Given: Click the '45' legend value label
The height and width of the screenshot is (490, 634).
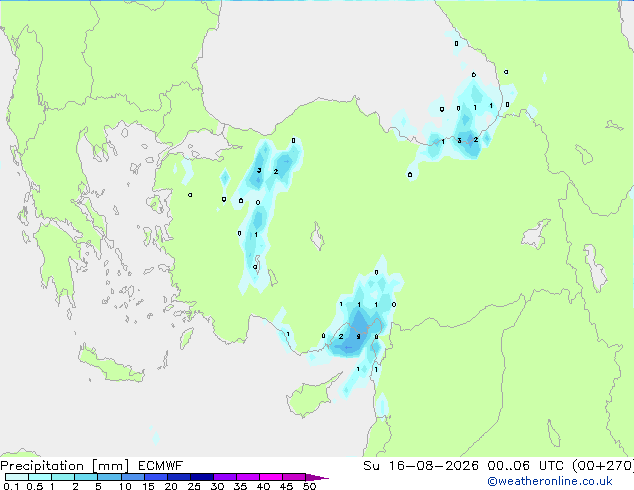Looking at the screenshot, I should tap(286, 486).
